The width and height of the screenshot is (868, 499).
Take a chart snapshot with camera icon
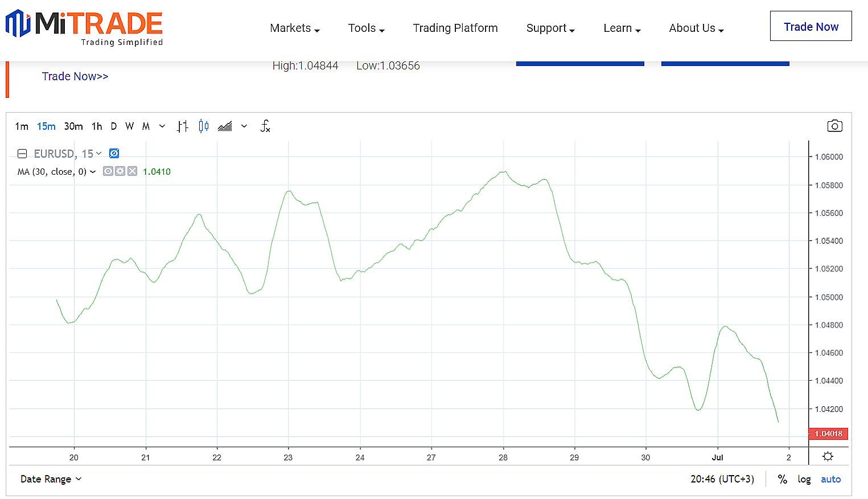tap(834, 126)
